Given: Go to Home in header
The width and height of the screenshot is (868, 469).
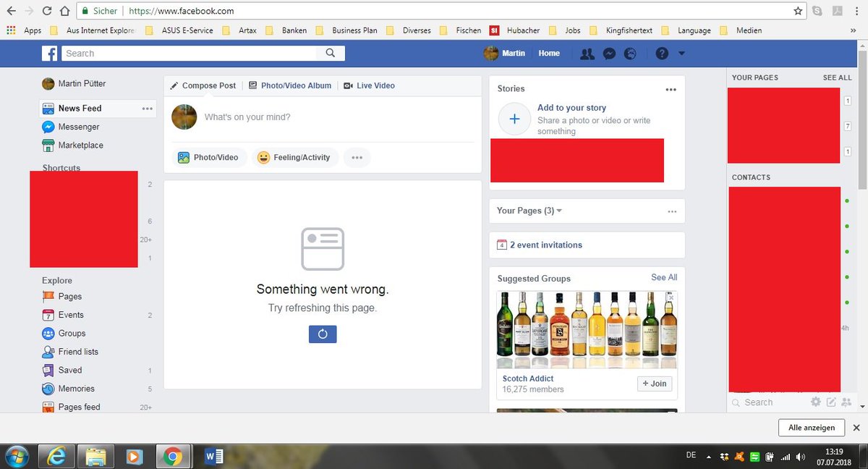Looking at the screenshot, I should point(549,54).
